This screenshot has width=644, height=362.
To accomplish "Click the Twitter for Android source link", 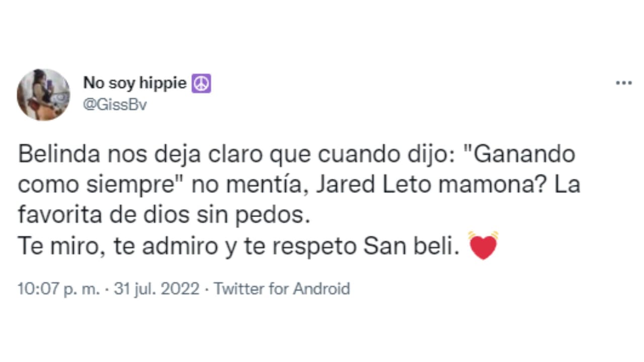I will (282, 289).
